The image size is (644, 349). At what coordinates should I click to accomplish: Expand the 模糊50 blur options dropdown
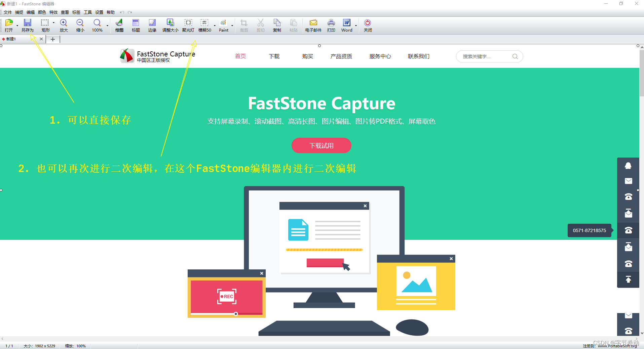215,26
